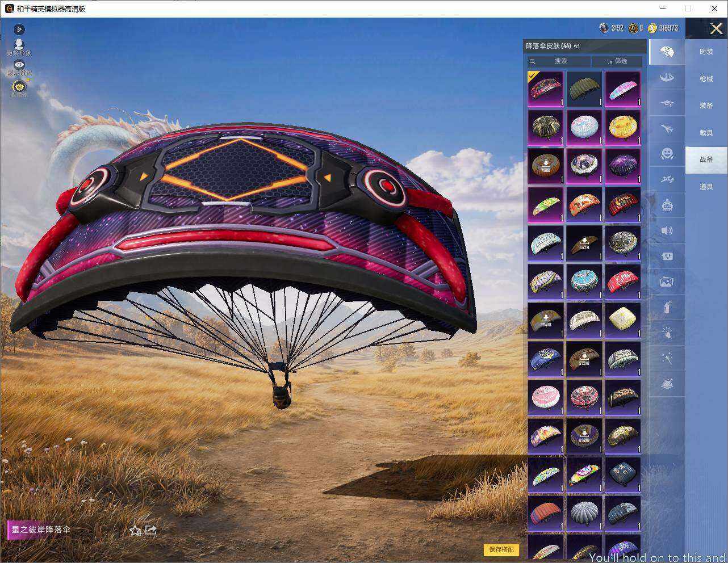Click the gold coin balance 316973
The image size is (728, 563).
tap(663, 28)
